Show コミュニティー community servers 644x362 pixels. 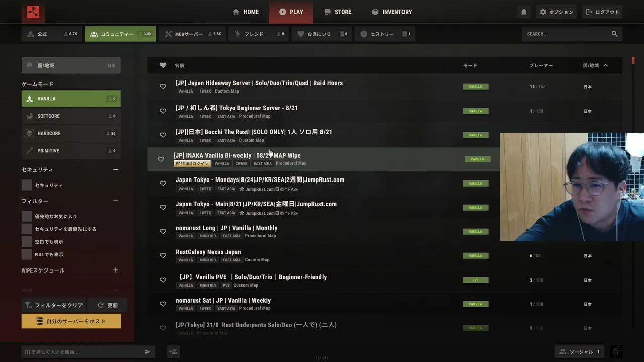(x=120, y=34)
